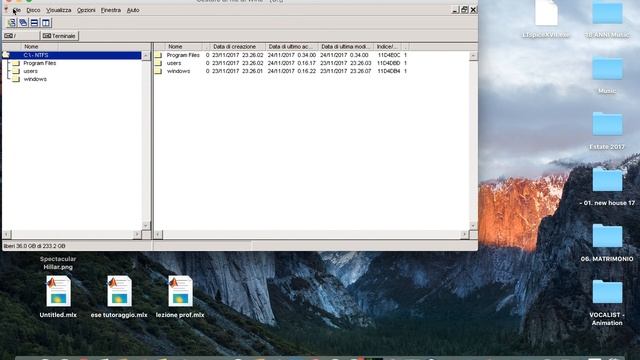Open the Finestra menu
The height and width of the screenshot is (360, 640).
[x=111, y=10]
